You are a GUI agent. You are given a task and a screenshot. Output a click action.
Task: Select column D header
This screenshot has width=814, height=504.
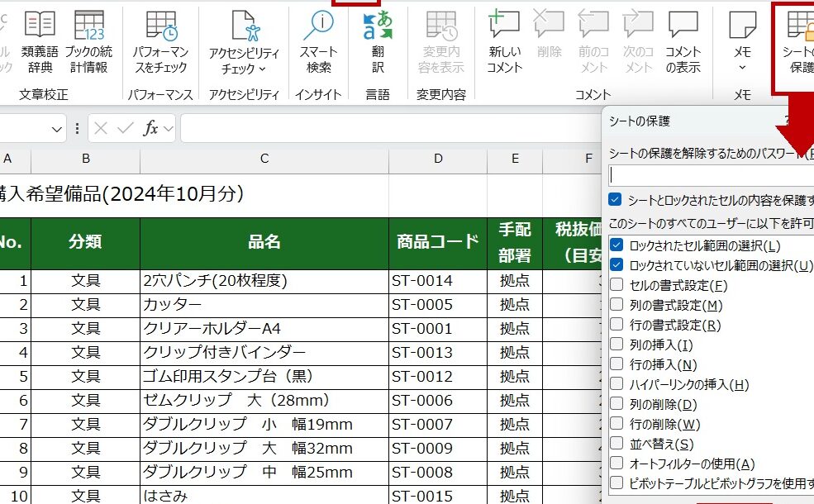pyautogui.click(x=438, y=159)
